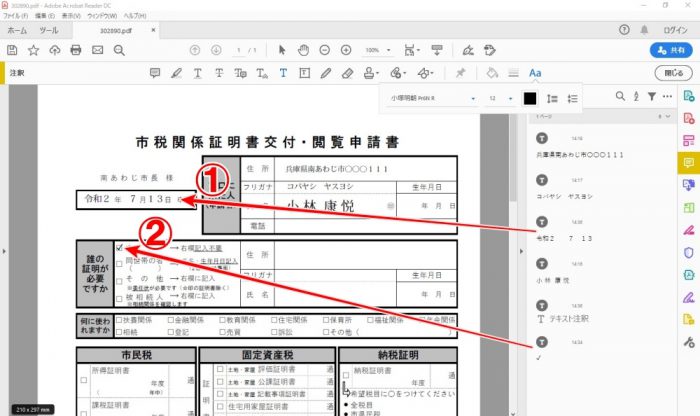Zoom in with the plus circle

[x=346, y=50]
